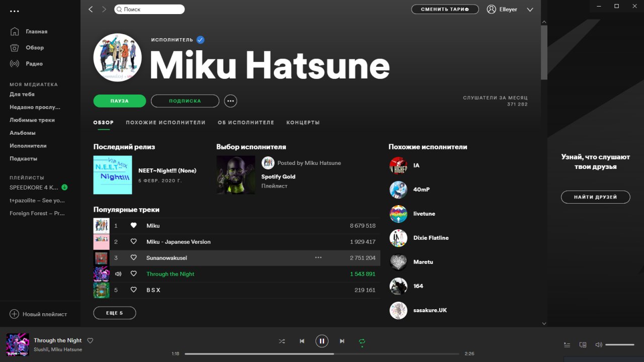Screen dimensions: 644x362
Task: Click the green ПАУЗА button
Action: coord(120,101)
